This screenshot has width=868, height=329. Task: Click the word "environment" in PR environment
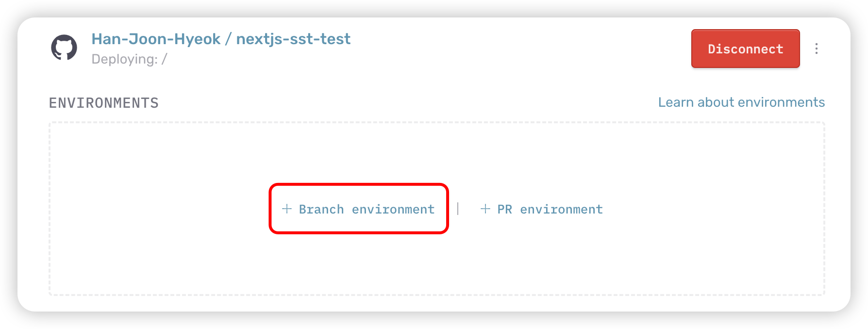coord(561,209)
